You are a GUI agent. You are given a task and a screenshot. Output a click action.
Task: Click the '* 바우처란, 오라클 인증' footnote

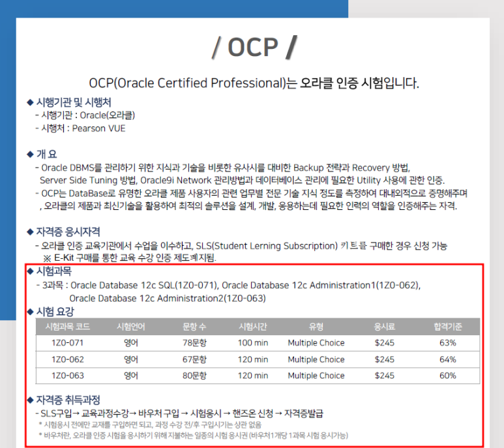pyautogui.click(x=193, y=436)
